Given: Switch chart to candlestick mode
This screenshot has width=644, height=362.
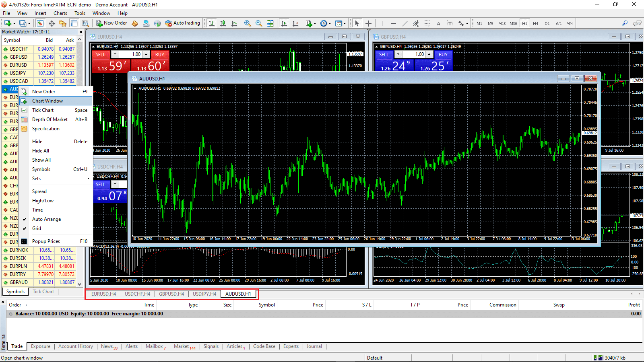Looking at the screenshot, I should pos(223,23).
